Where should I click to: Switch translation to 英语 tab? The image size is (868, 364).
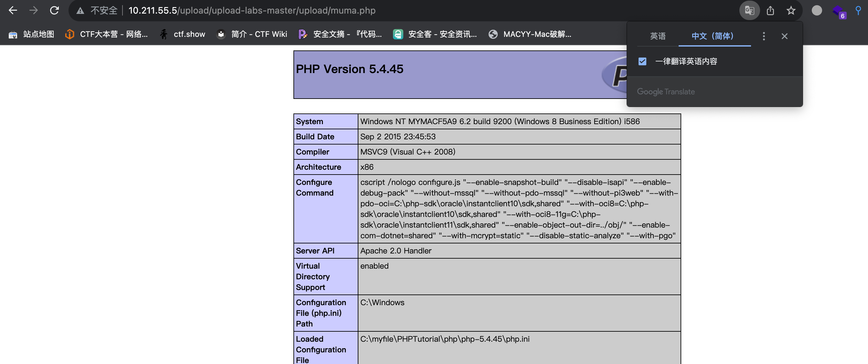(657, 36)
